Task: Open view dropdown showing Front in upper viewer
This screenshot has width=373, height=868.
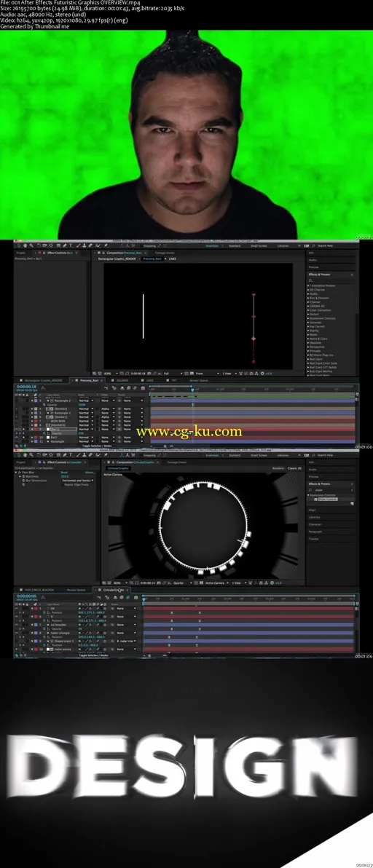Action: pos(208,373)
